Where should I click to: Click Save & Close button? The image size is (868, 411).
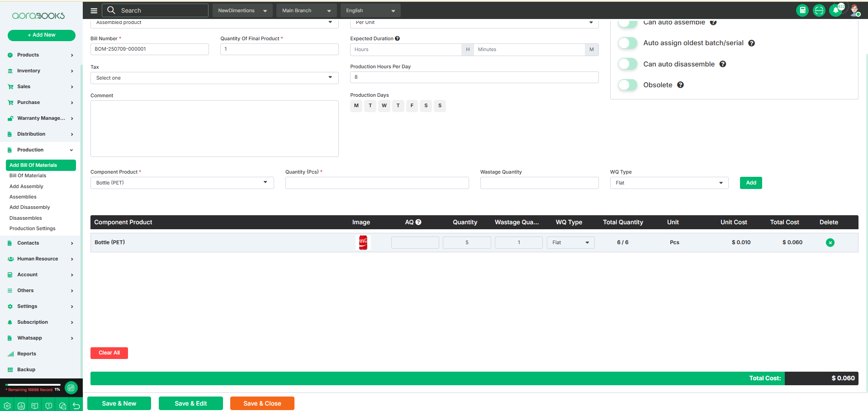point(262,403)
